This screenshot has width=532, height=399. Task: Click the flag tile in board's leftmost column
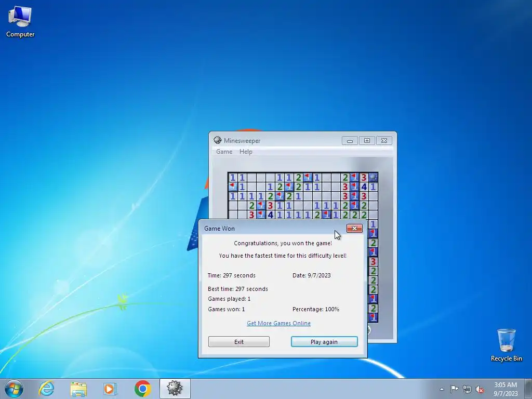tap(233, 187)
